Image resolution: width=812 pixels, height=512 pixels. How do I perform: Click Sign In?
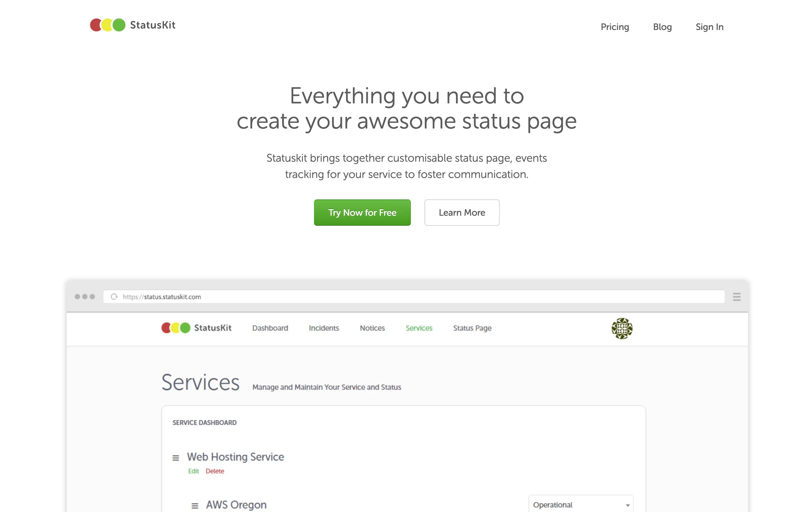tap(709, 27)
